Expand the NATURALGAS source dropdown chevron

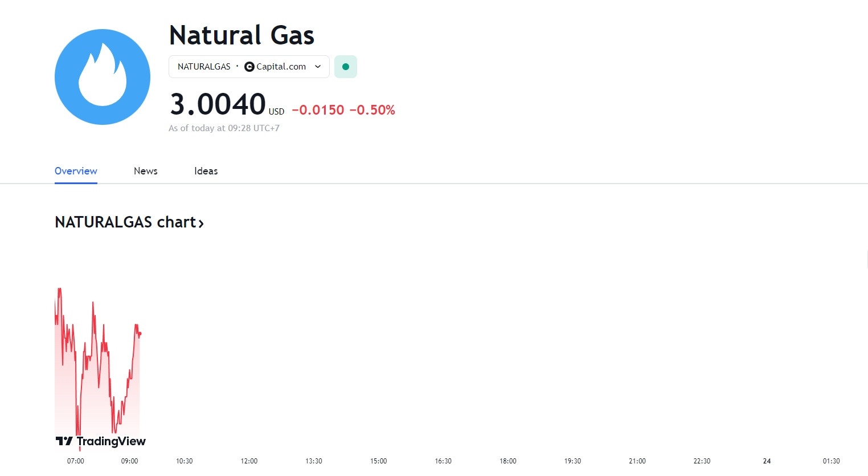coord(318,67)
